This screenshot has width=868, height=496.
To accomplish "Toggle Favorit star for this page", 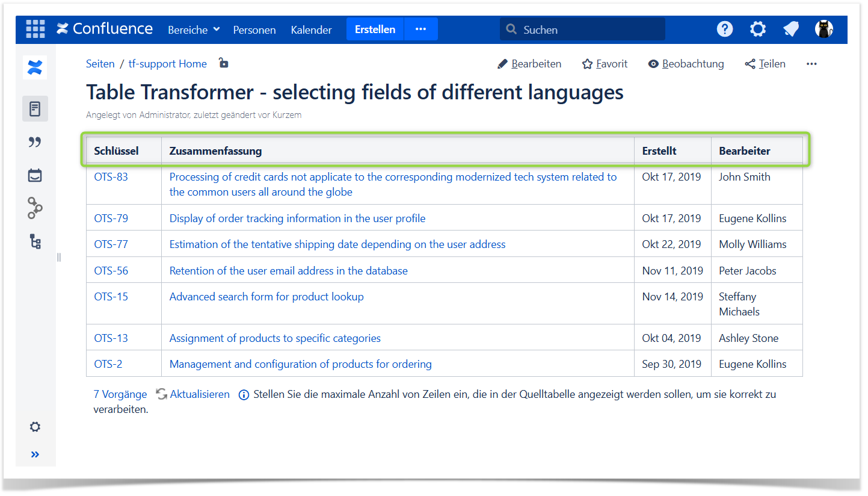I will pos(605,64).
